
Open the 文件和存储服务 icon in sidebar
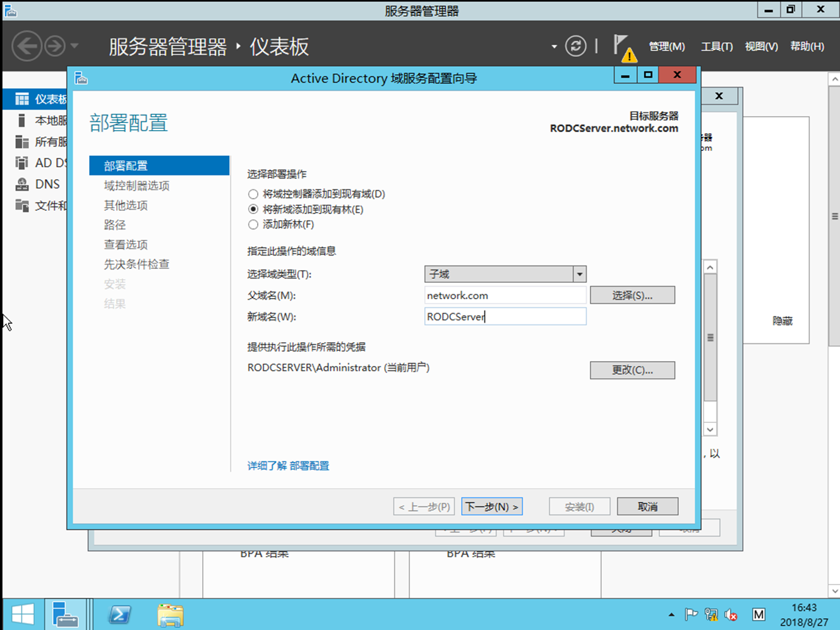click(x=22, y=206)
